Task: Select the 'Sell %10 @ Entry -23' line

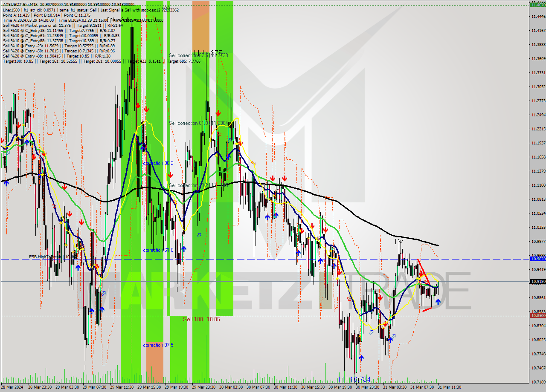Action: pyautogui.click(x=58, y=46)
